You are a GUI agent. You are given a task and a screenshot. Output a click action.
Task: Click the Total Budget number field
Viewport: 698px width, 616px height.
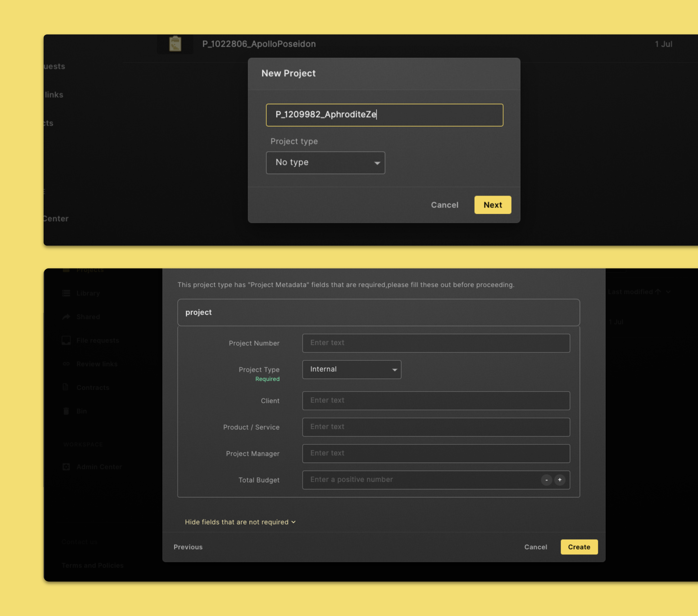point(436,480)
